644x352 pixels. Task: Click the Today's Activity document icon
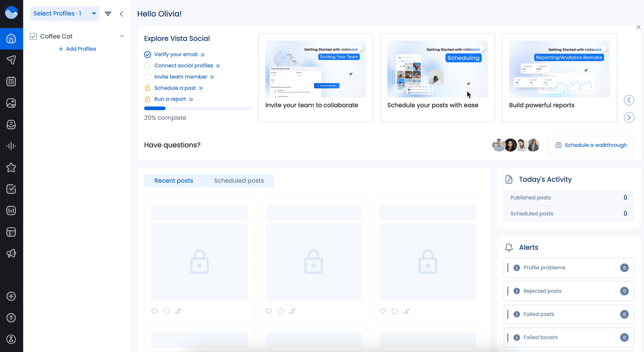[509, 180]
